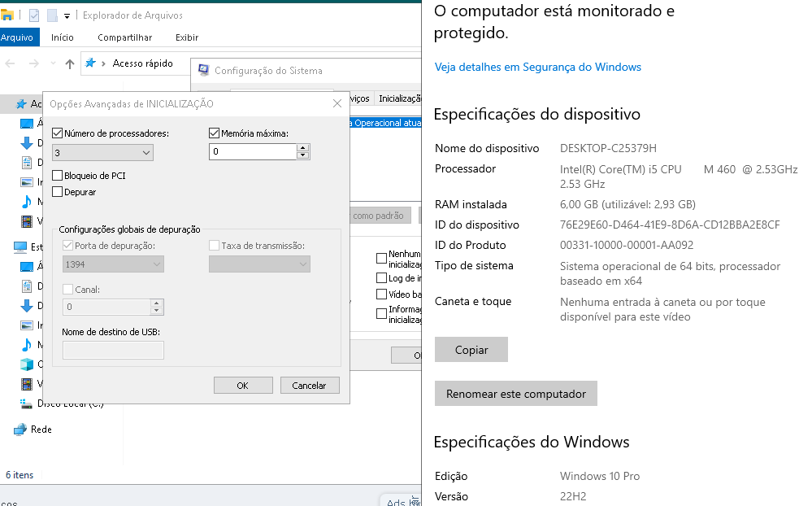Increase Memória máxima with the up spinner
Viewport: 812px width, 506px height.
pos(303,148)
